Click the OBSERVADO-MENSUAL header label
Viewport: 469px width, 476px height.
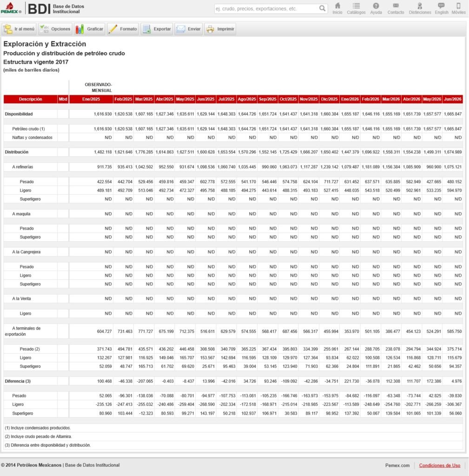tap(99, 87)
